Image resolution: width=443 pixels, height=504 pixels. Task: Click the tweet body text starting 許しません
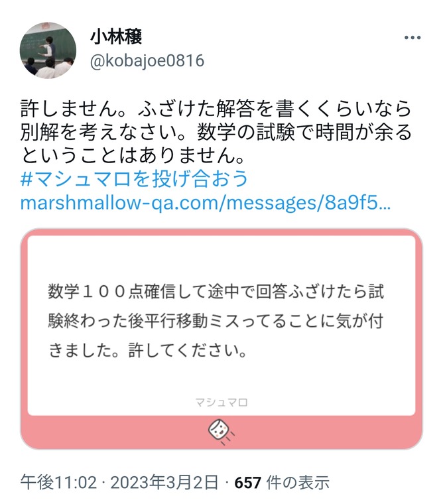point(216,132)
